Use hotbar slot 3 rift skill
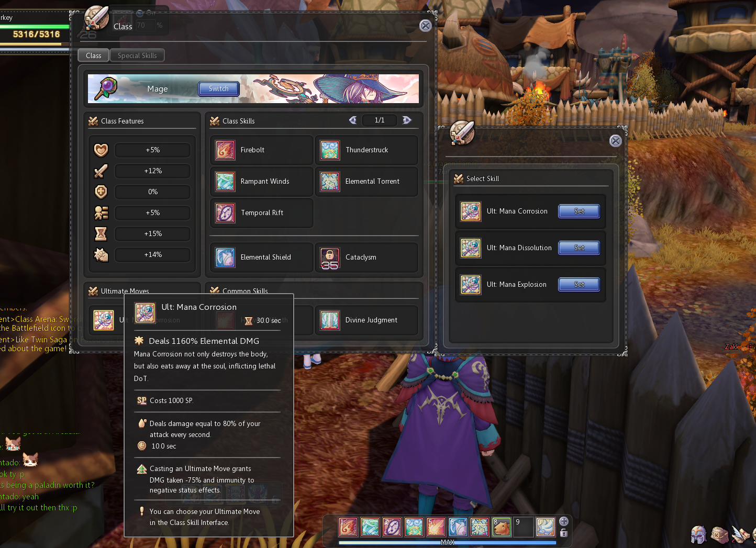 click(x=392, y=527)
